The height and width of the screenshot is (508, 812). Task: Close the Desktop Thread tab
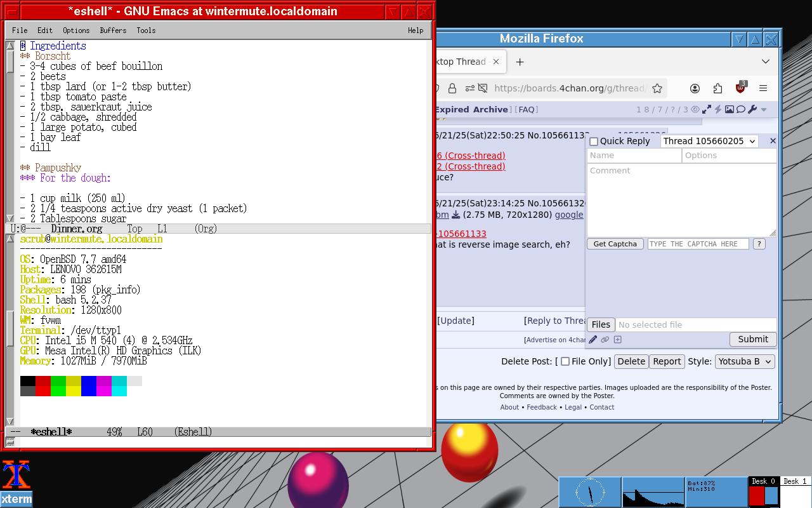pyautogui.click(x=496, y=62)
